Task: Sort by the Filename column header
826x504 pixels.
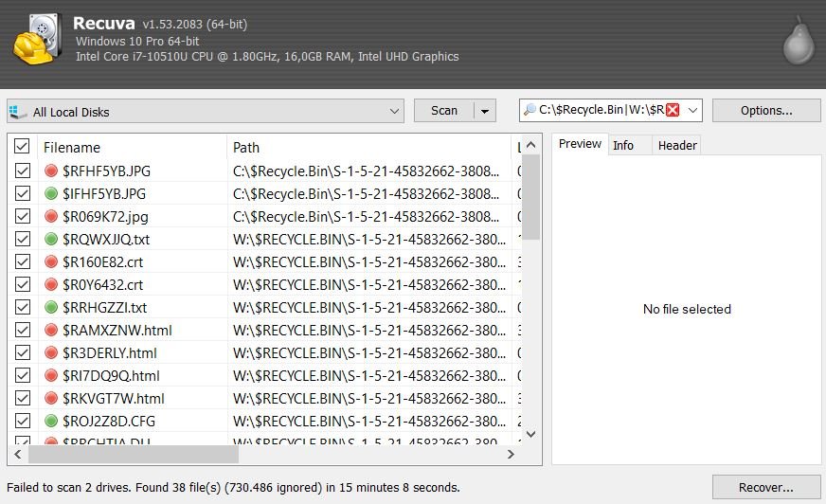Action: tap(133, 147)
